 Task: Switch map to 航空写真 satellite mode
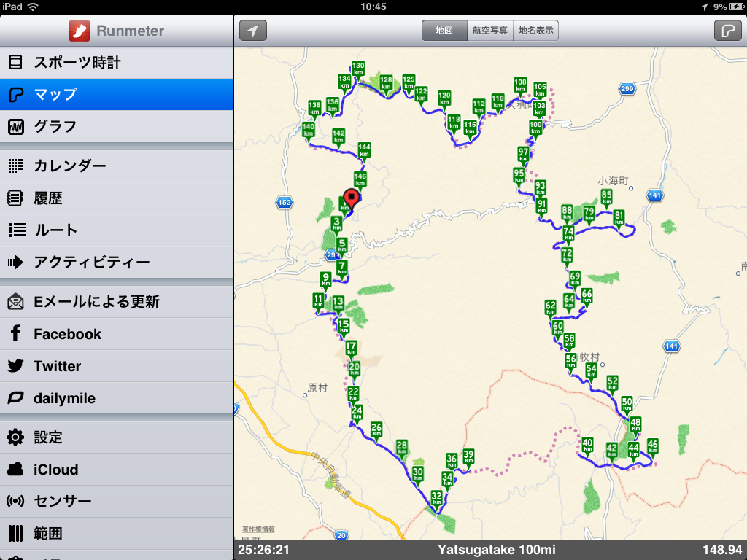click(x=490, y=31)
